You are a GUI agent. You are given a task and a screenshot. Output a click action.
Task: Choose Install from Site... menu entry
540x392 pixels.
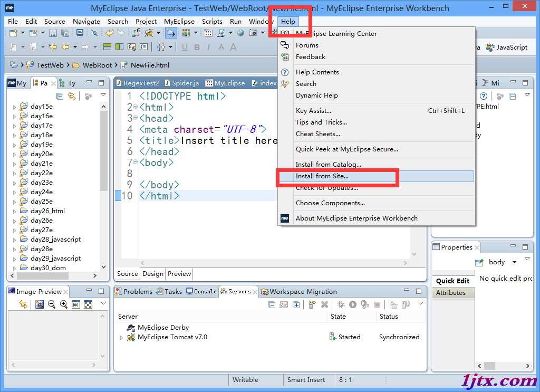(x=377, y=176)
